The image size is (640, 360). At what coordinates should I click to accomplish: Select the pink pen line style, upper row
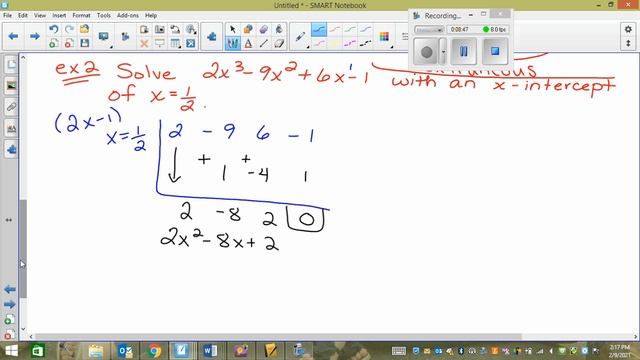tap(335, 30)
